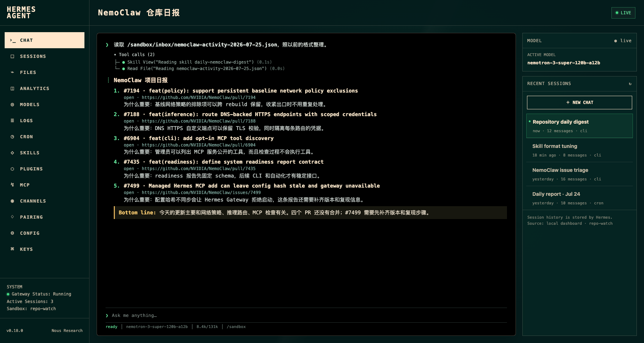Open Keys in the sidebar
Viewport: 644px width, 343px height.
[x=44, y=249]
